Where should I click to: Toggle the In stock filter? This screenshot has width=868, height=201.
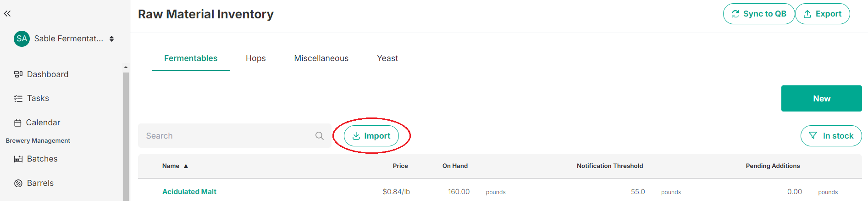(831, 136)
